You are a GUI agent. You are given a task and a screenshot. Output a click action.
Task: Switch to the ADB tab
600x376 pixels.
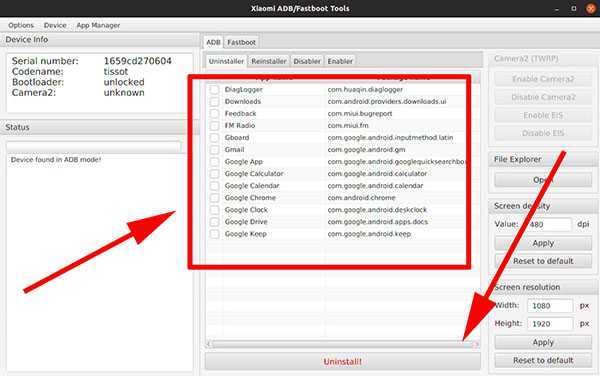point(213,42)
